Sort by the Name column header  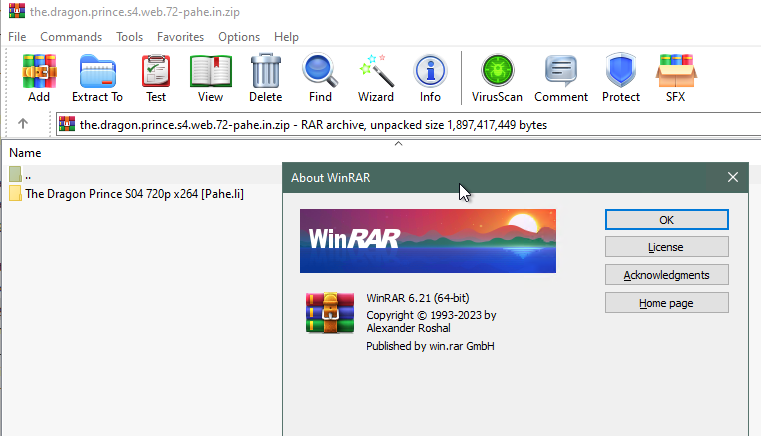tap(25, 153)
